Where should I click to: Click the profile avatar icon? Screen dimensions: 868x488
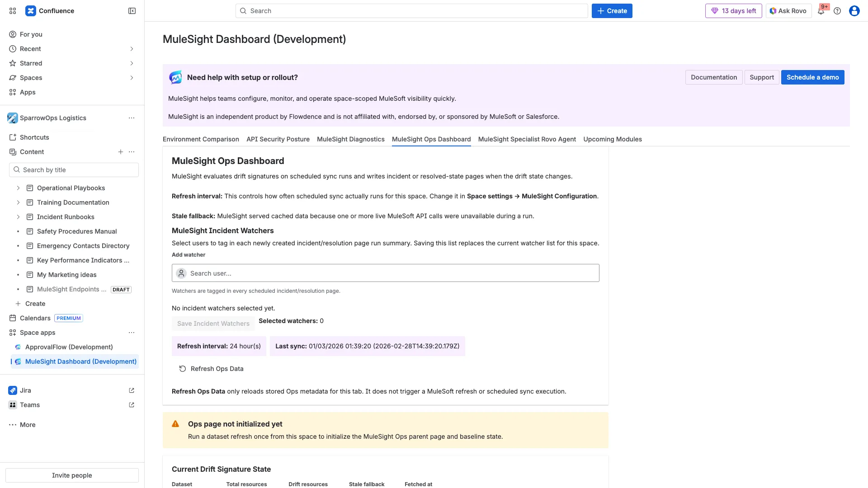pos(854,10)
